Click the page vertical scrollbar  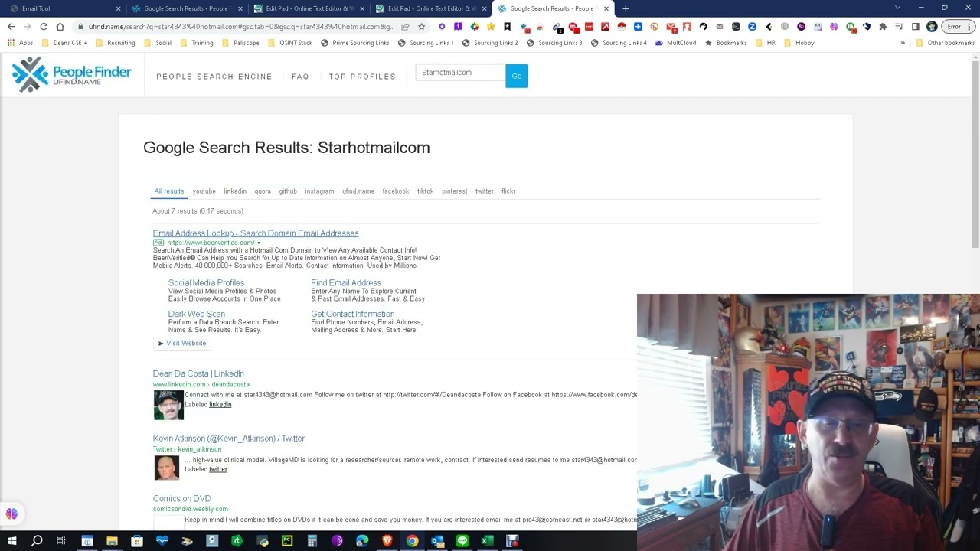[x=975, y=153]
